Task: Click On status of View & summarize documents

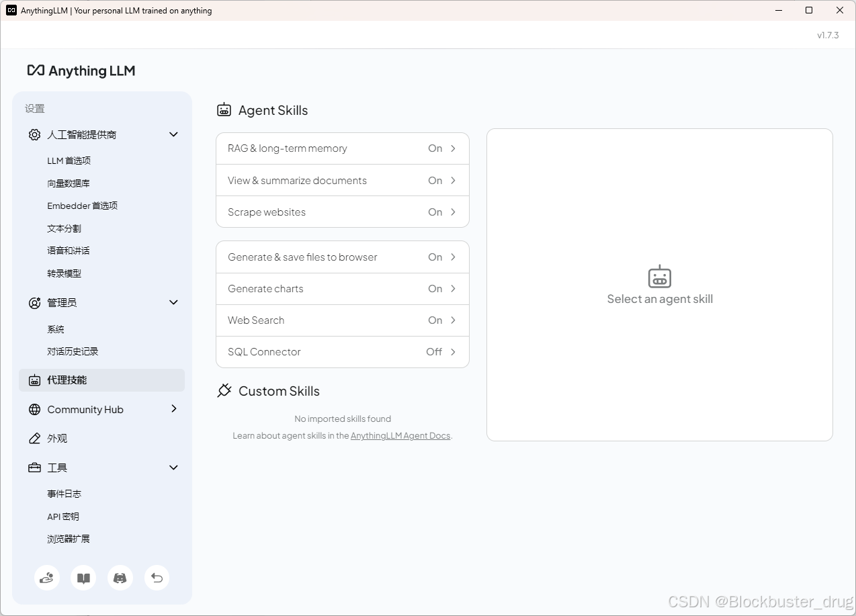Action: pos(435,180)
